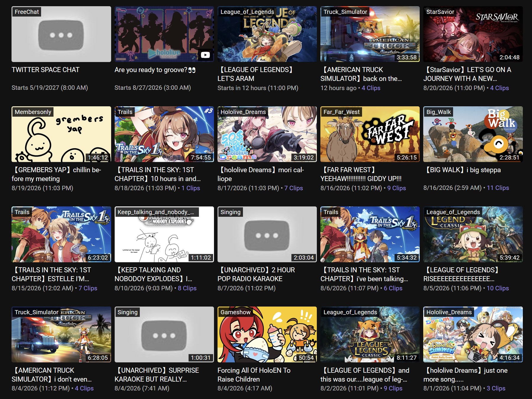Open the 6 Clips link
Screen dimensions: 532x399
(393, 288)
